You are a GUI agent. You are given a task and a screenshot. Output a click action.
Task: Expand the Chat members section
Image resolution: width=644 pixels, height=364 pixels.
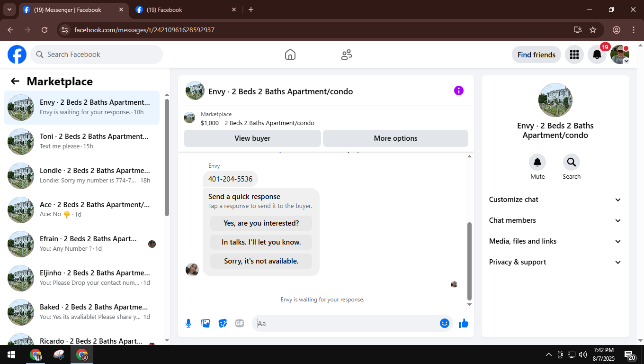coord(555,220)
